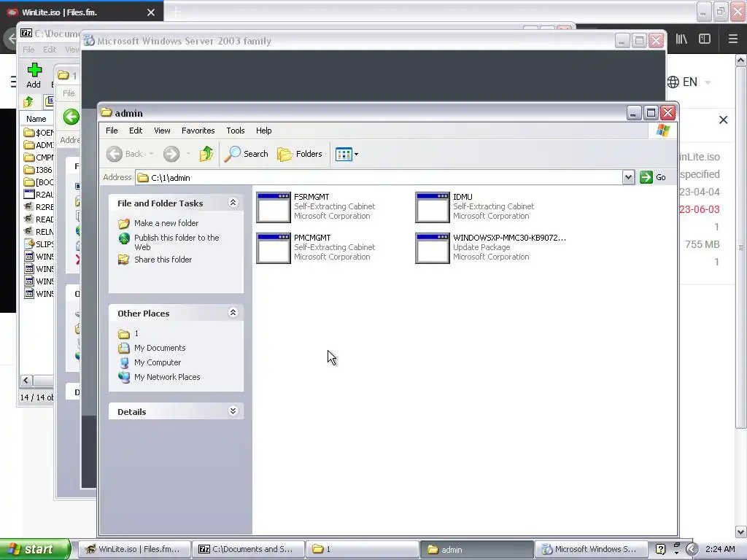747x560 pixels.
Task: Select the PMCMGMT cabinet file icon
Action: [274, 248]
